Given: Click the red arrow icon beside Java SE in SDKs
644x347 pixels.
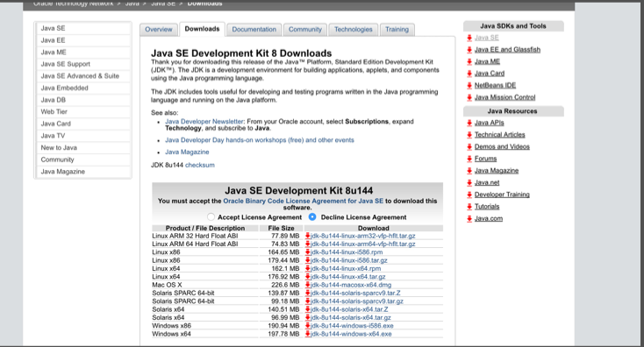Looking at the screenshot, I should [469, 39].
